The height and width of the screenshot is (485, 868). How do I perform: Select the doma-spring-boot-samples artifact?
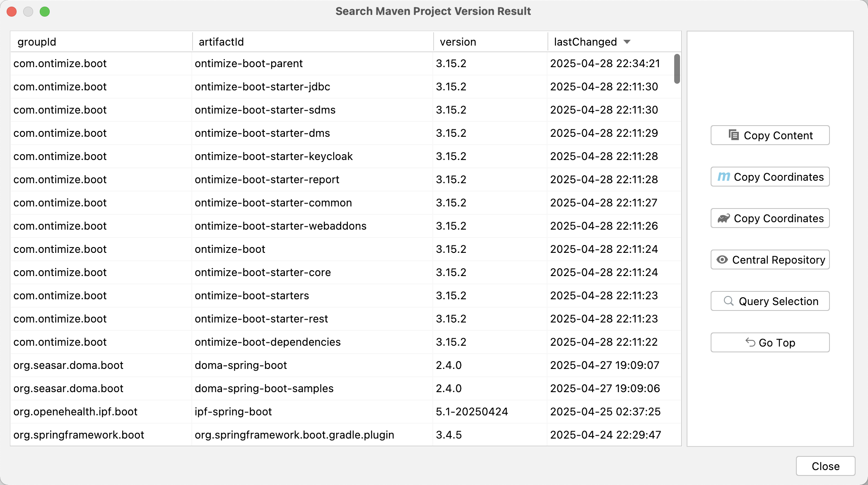264,388
